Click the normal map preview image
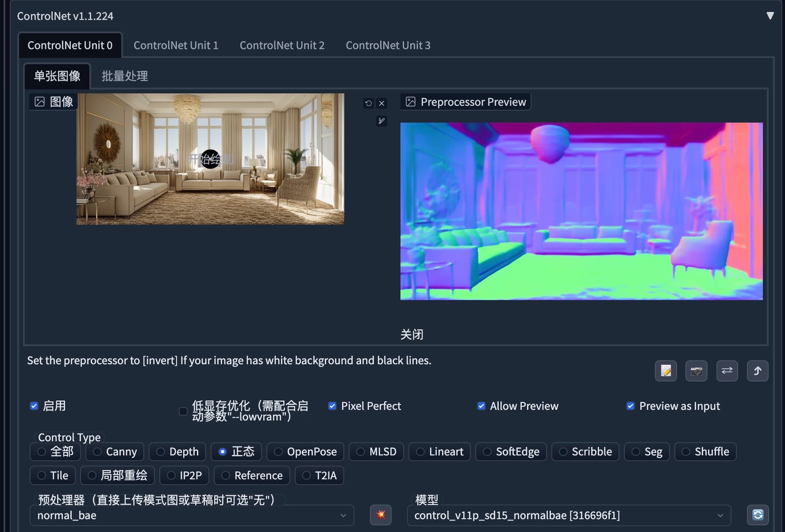The width and height of the screenshot is (785, 532). [x=581, y=211]
